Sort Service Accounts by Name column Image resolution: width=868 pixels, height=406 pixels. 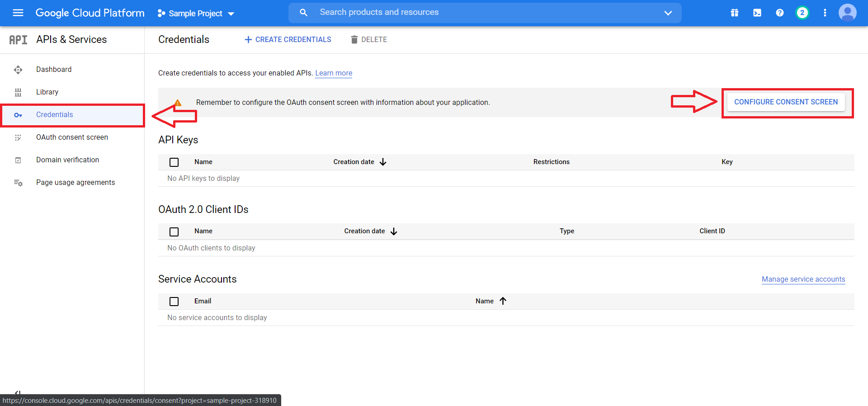pyautogui.click(x=485, y=301)
